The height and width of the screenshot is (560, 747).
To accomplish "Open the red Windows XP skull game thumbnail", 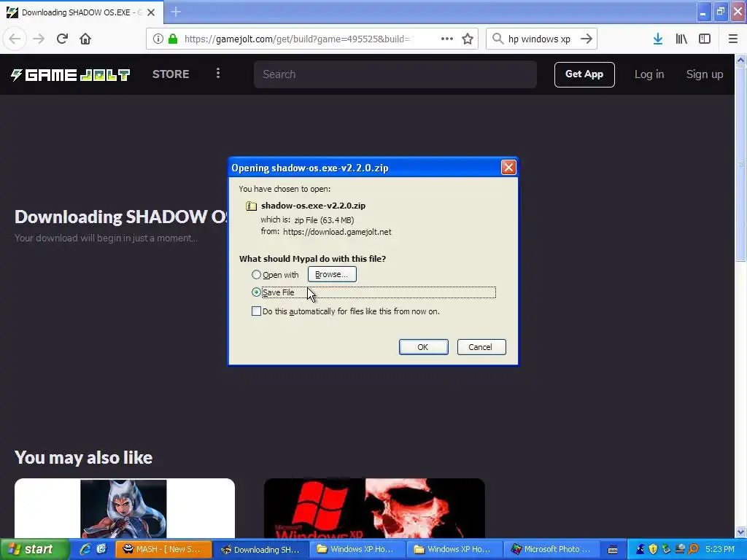I will [x=374, y=508].
